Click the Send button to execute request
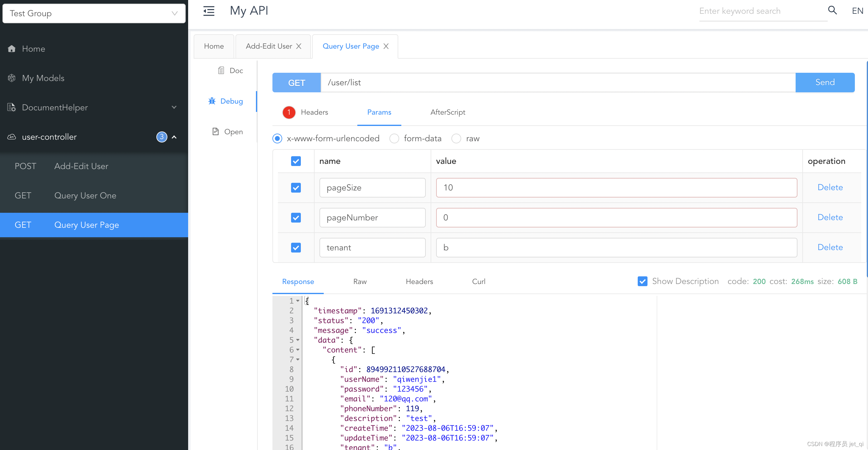The width and height of the screenshot is (868, 450). click(825, 82)
